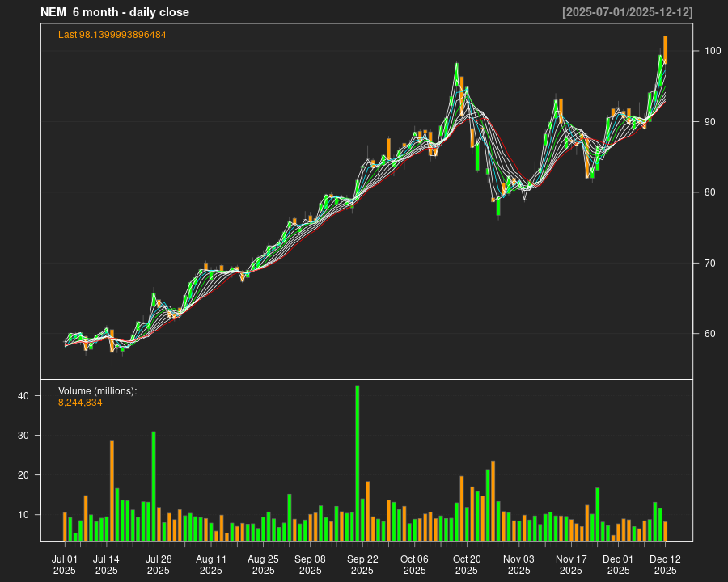This screenshot has height=582, width=728.
Task: Click the Last 98.14 price label
Action: tap(112, 35)
